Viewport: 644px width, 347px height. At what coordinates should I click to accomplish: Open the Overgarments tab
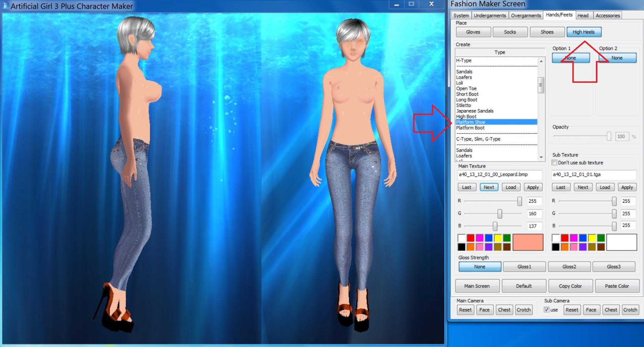tap(526, 15)
